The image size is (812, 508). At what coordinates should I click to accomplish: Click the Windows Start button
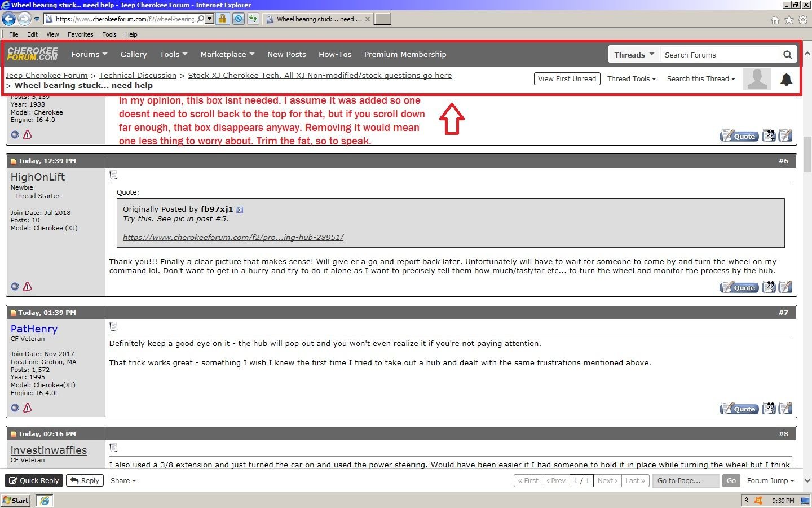pyautogui.click(x=16, y=501)
